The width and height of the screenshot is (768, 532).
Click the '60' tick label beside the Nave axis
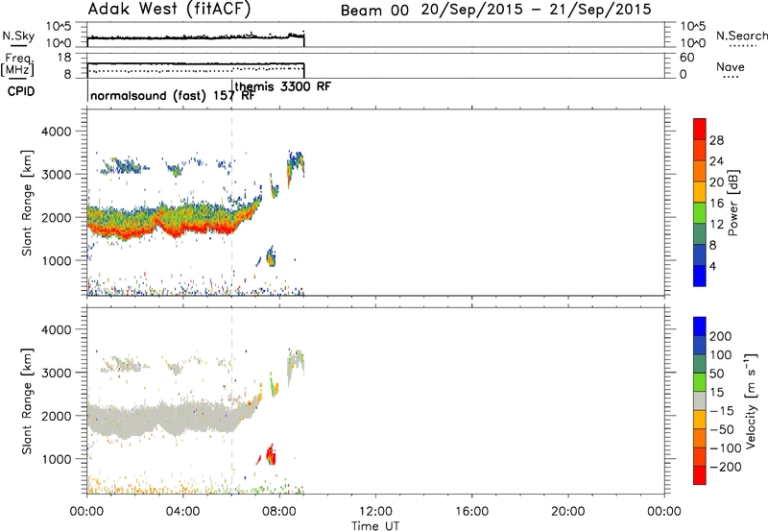pyautogui.click(x=686, y=58)
